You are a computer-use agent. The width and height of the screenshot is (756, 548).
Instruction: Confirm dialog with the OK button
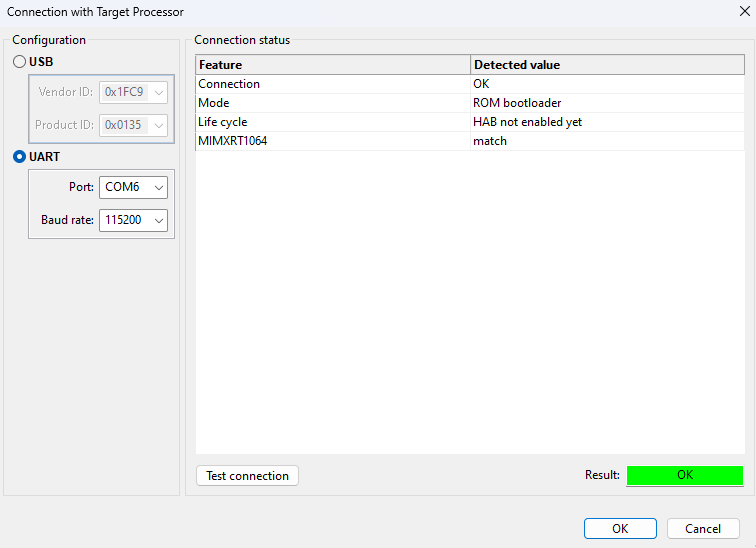620,528
